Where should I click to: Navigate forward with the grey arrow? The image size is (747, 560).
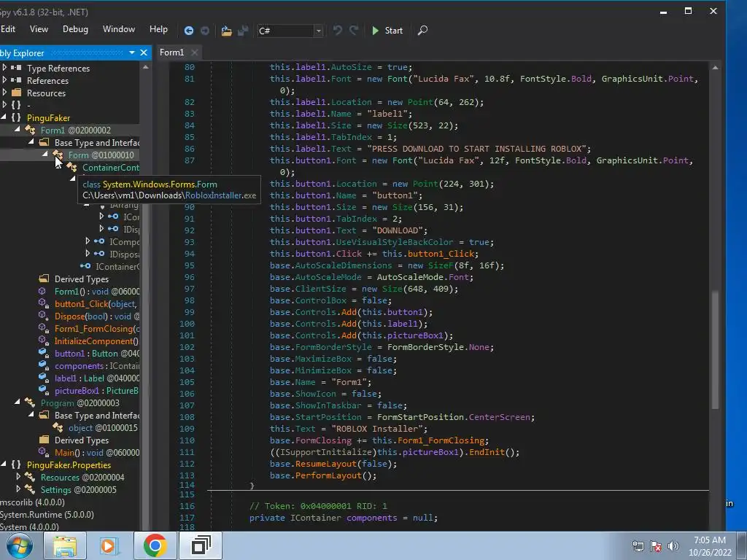point(205,31)
